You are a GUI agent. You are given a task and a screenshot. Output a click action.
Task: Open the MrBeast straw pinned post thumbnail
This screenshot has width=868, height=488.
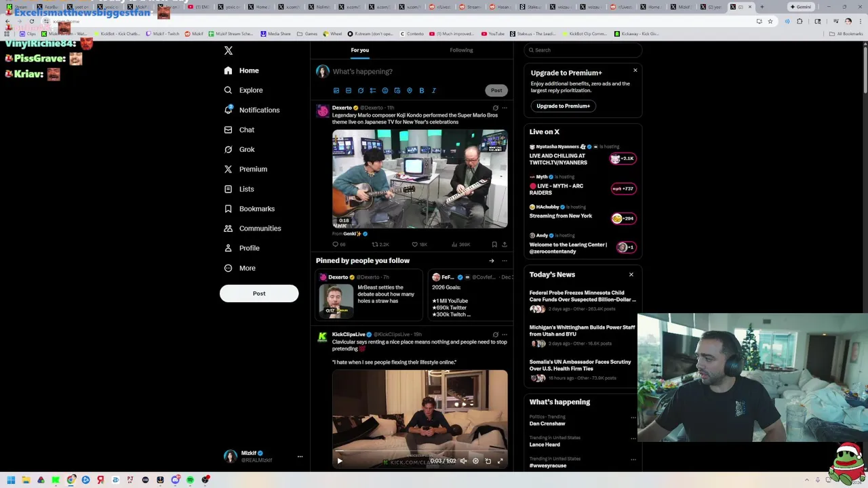pyautogui.click(x=336, y=300)
